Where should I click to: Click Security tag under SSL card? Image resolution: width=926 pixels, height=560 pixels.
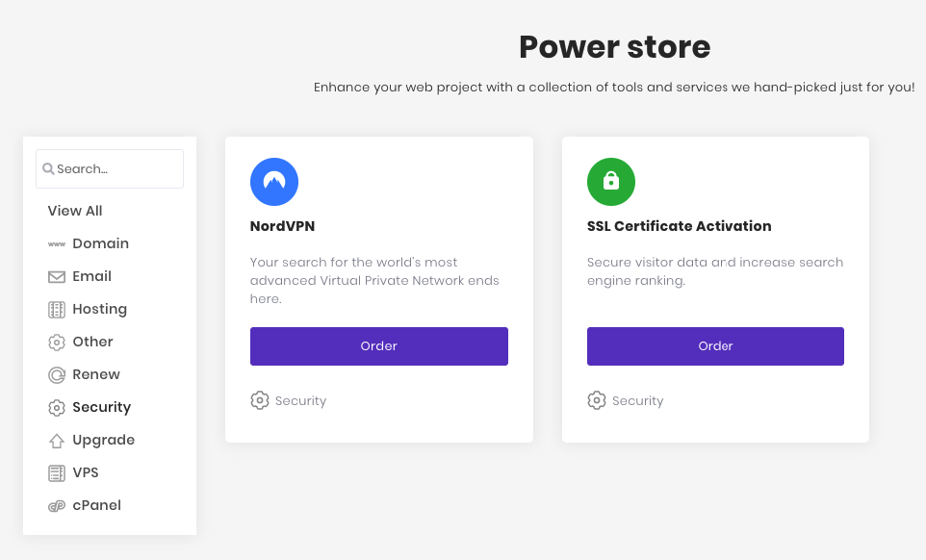coord(637,401)
